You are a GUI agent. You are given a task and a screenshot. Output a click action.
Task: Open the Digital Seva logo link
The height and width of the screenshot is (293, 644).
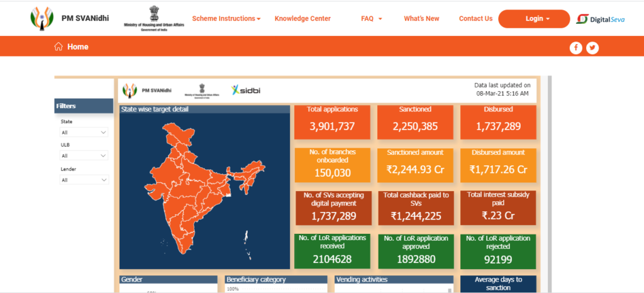[601, 19]
